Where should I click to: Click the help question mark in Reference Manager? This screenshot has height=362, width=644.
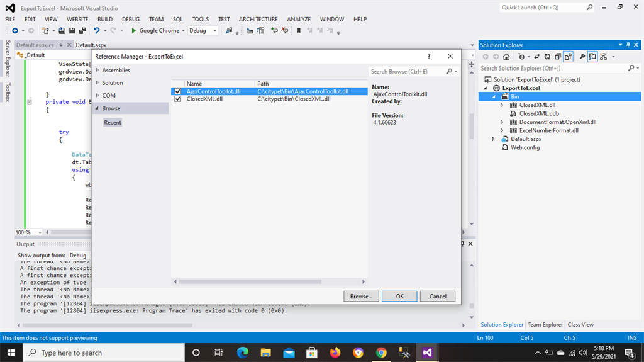tap(429, 56)
